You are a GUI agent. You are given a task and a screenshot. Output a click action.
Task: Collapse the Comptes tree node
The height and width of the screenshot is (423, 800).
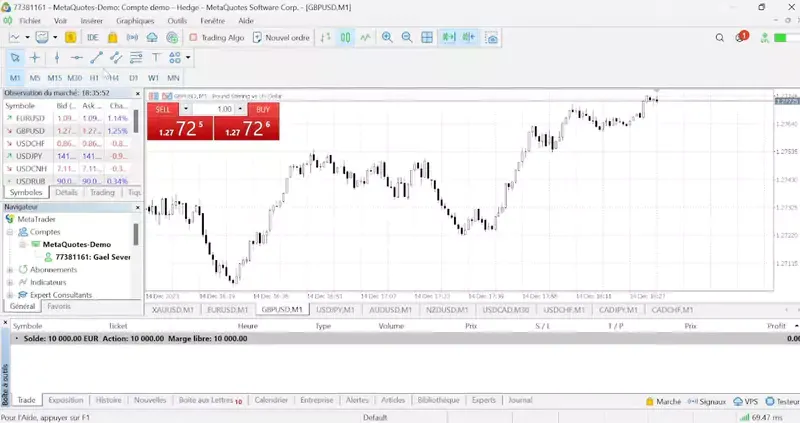(10, 232)
